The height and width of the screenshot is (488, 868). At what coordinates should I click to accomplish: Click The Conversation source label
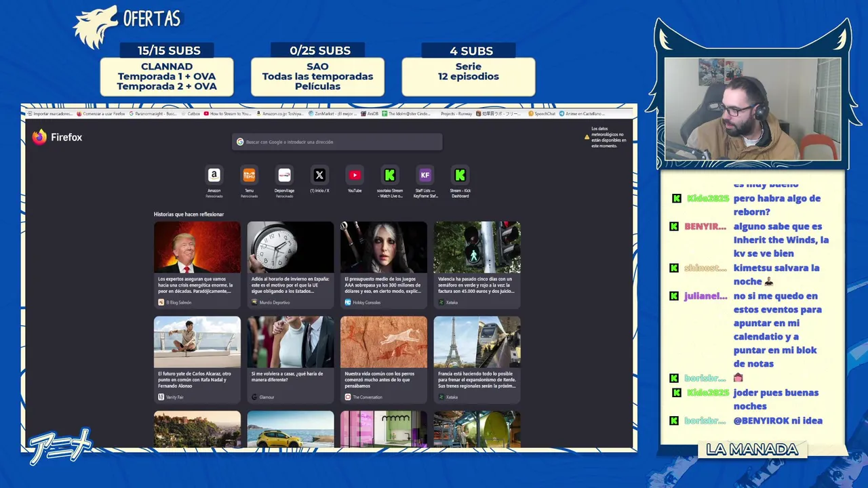pyautogui.click(x=363, y=397)
